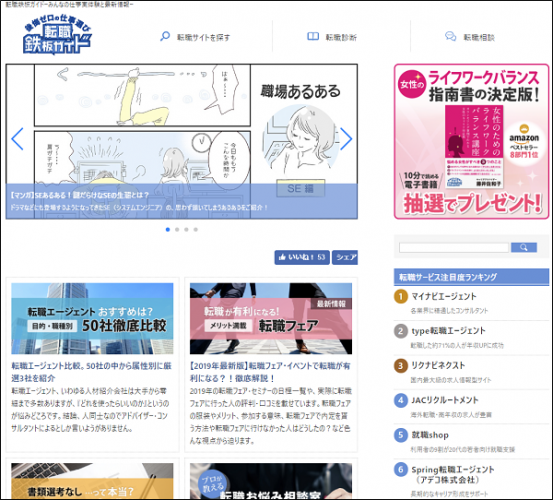Viewport: 553px width, 500px height.
Task: Select the third carousel dot
Action: (186, 230)
